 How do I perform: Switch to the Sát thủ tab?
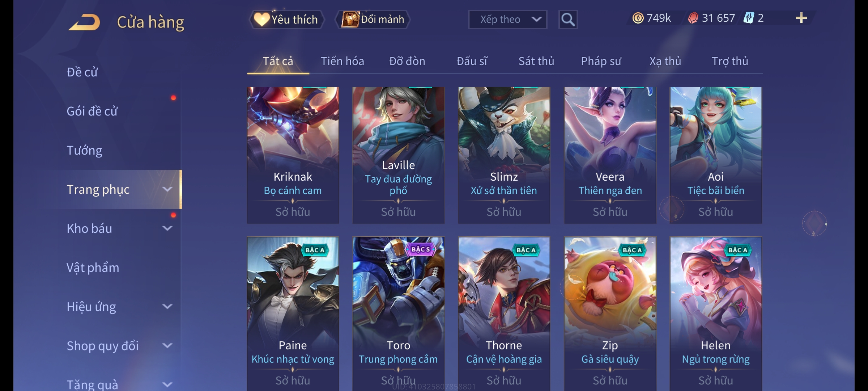click(536, 61)
